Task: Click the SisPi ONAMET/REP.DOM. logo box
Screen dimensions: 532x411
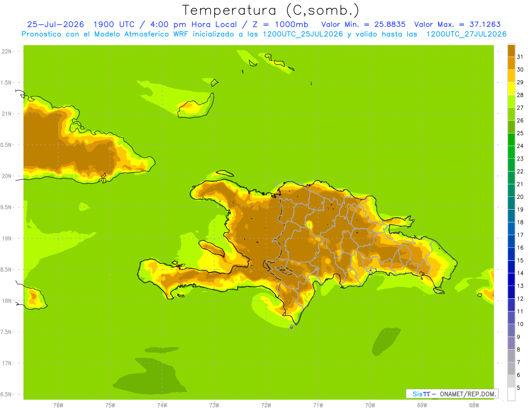Action: point(452,394)
